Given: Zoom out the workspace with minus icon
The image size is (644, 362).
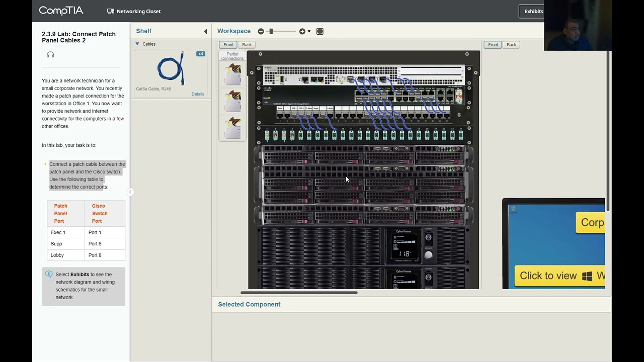Looking at the screenshot, I should click(x=261, y=31).
